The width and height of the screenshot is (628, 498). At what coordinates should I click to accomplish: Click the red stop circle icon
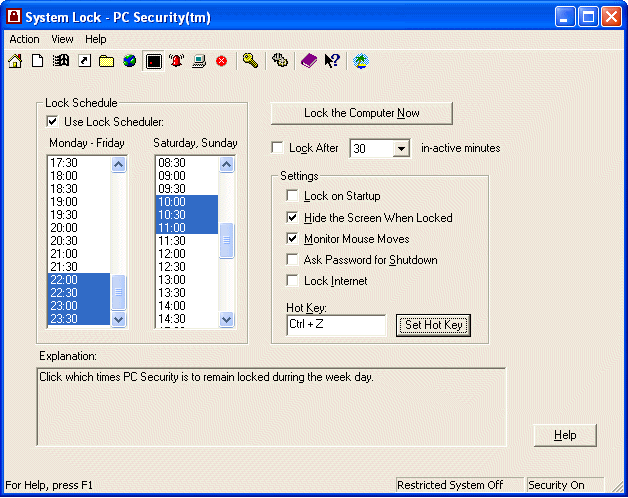[221, 61]
